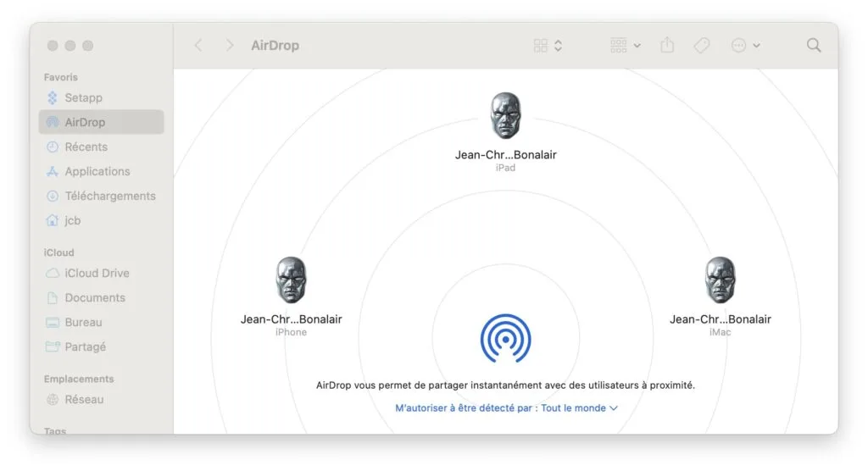Go forward with the right chevron
The image size is (868, 471).
click(229, 46)
